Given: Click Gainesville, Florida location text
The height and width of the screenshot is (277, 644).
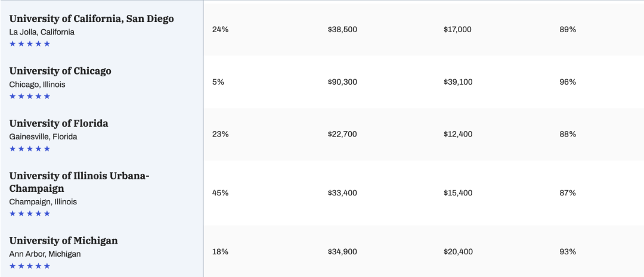Looking at the screenshot, I should pyautogui.click(x=43, y=136).
